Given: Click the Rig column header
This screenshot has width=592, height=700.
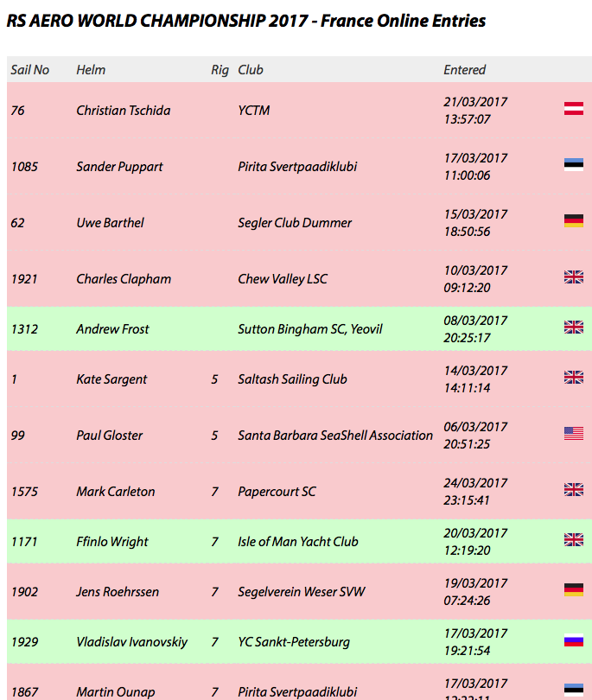Looking at the screenshot, I should click(x=220, y=70).
